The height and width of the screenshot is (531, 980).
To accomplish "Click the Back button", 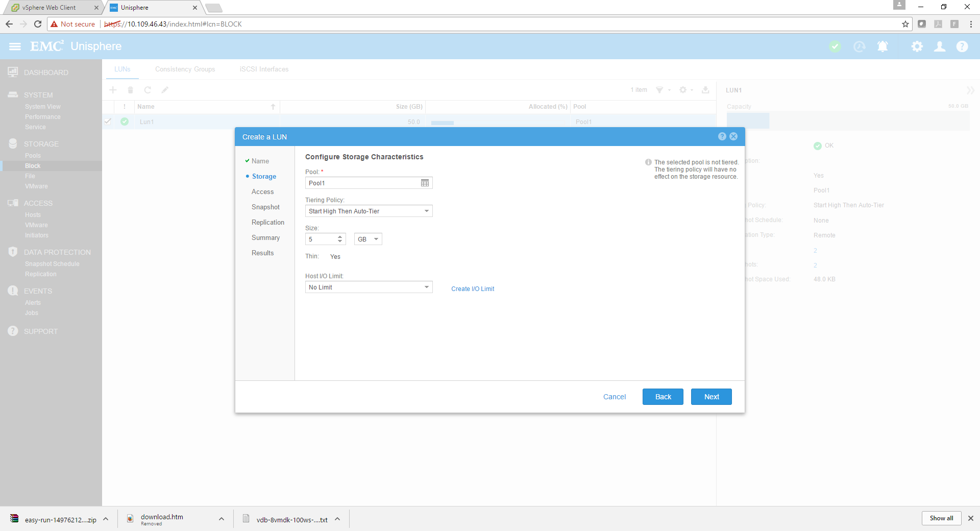I will point(663,397).
